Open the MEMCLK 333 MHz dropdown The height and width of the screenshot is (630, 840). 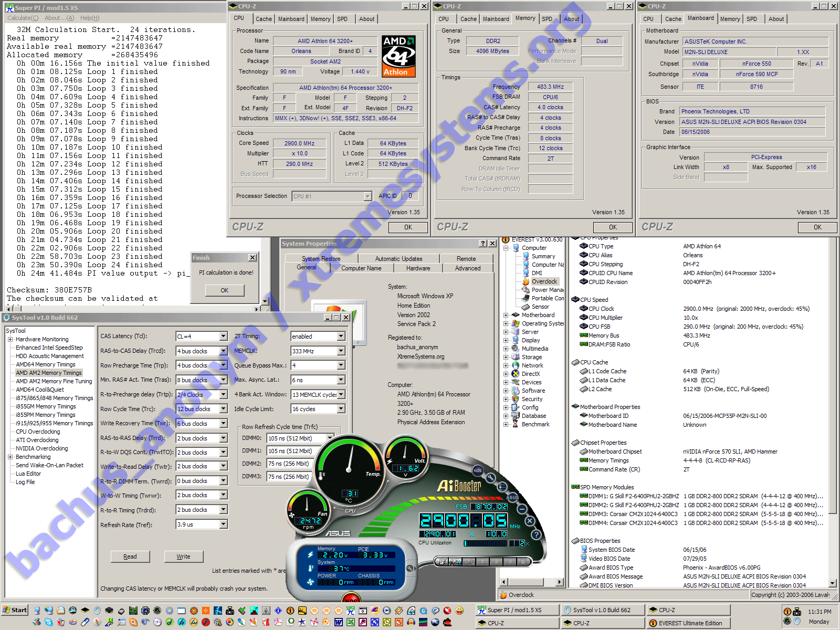pyautogui.click(x=341, y=351)
